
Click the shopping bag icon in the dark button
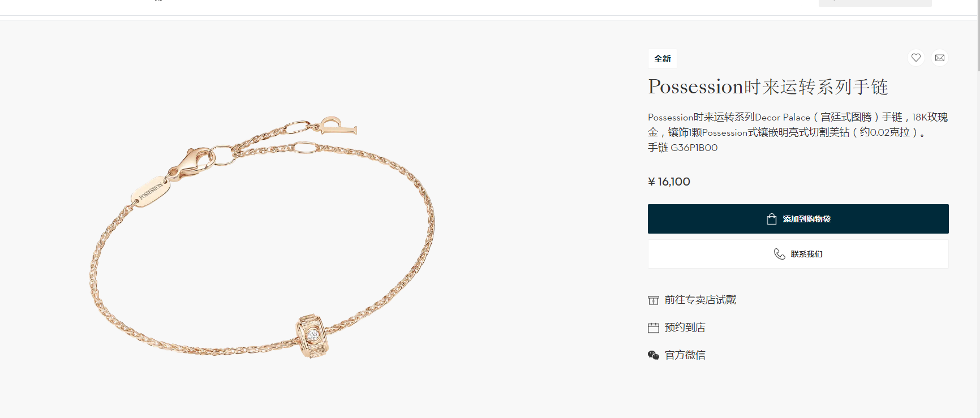[x=771, y=219]
